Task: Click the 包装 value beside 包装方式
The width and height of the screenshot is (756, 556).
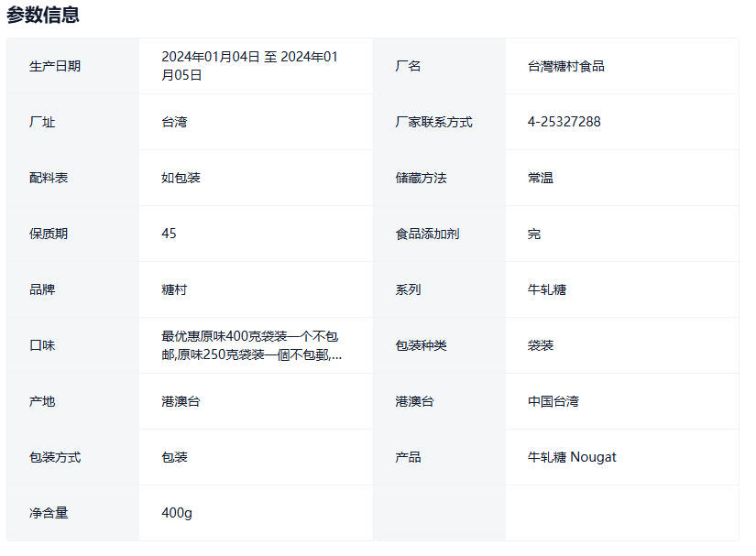Action: pyautogui.click(x=174, y=457)
